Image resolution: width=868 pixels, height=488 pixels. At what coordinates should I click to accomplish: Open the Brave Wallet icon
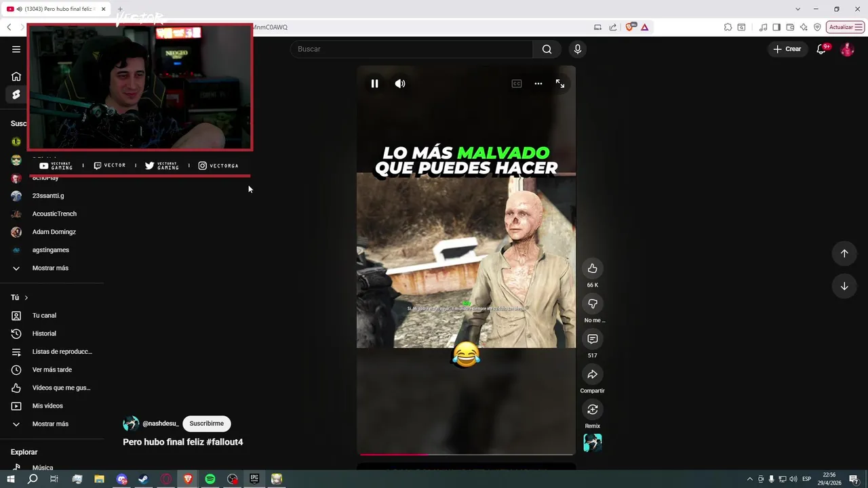pos(790,27)
